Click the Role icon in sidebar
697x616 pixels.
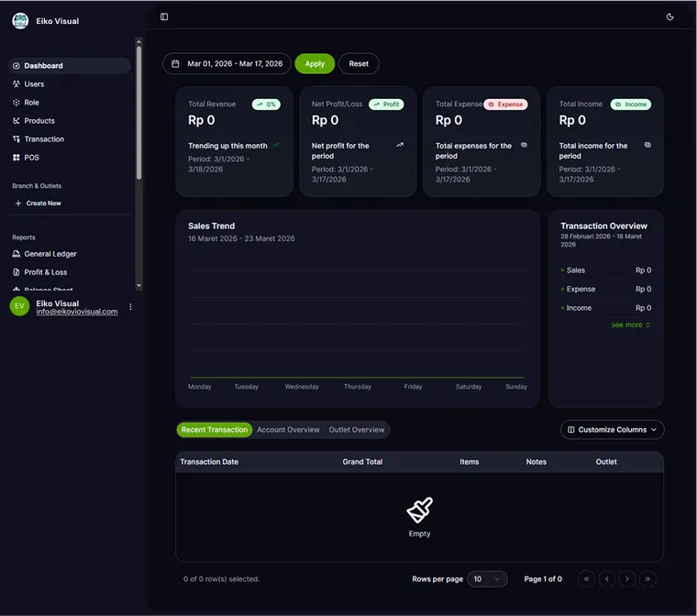[17, 103]
